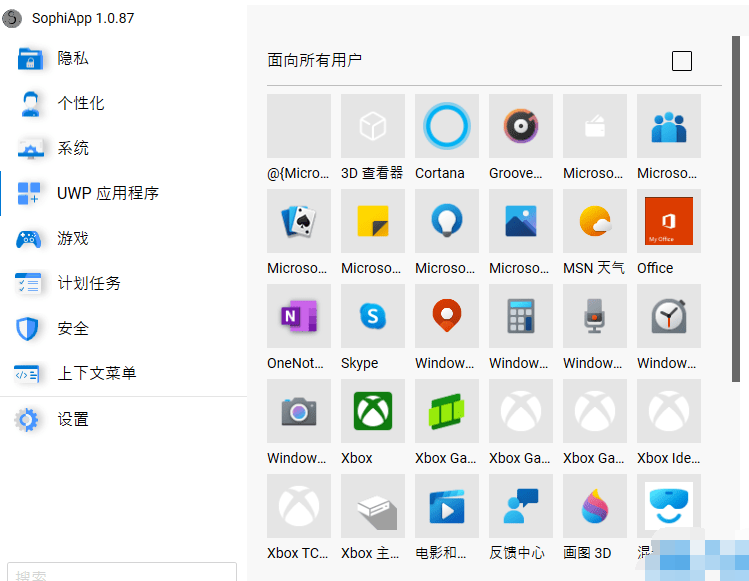The height and width of the screenshot is (581, 749).
Task: Click the SophiApp logo icon
Action: (x=12, y=19)
